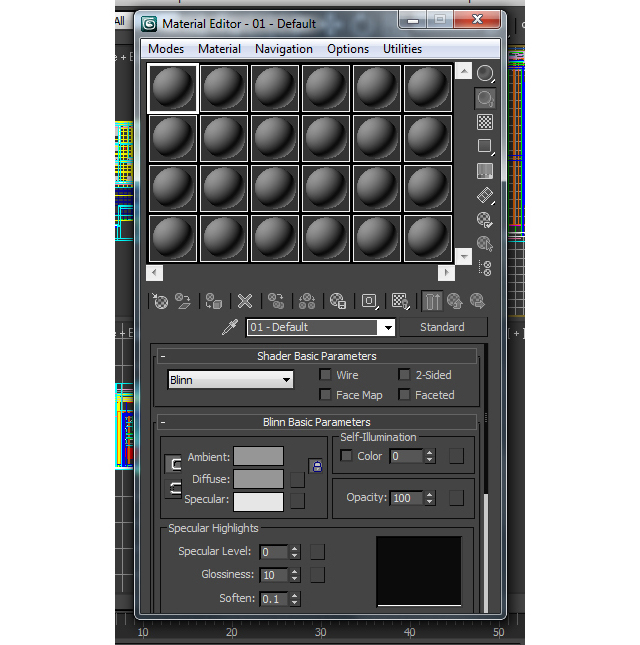Toggle Show Map in Viewport icon
The width and height of the screenshot is (640, 645).
(x=401, y=301)
